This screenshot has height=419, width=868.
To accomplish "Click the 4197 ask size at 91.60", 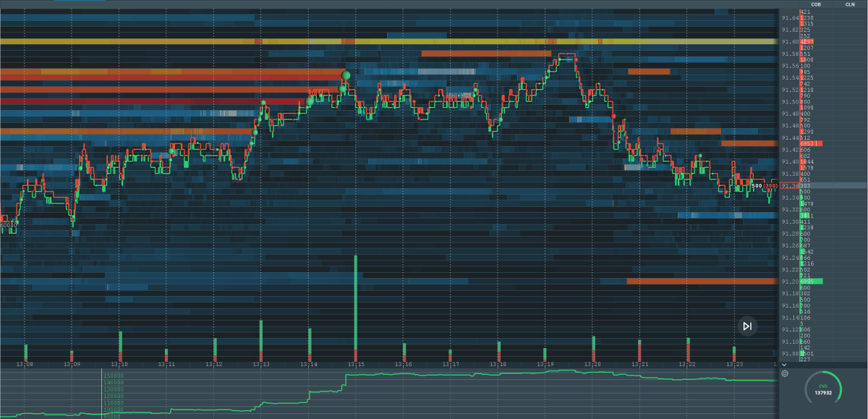I will tap(807, 41).
